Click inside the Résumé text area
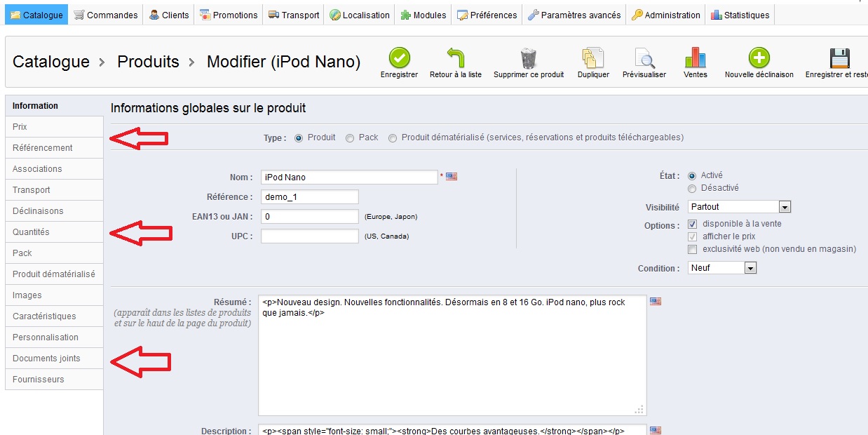 452,355
